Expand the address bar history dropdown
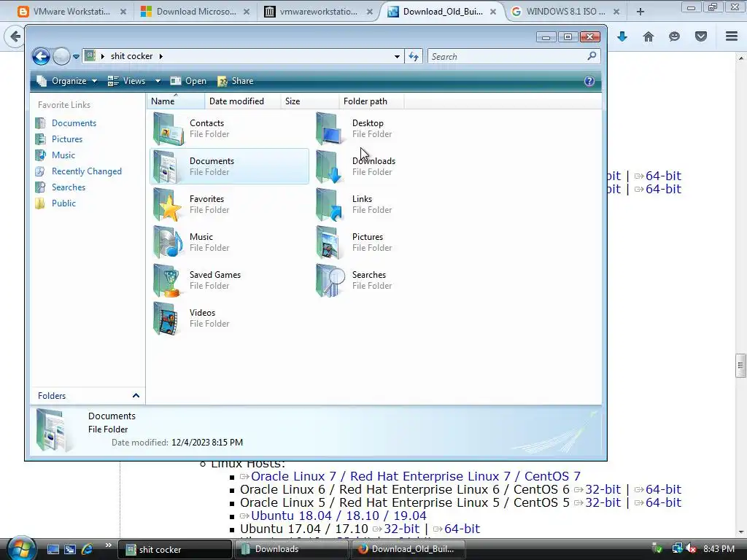 397,57
